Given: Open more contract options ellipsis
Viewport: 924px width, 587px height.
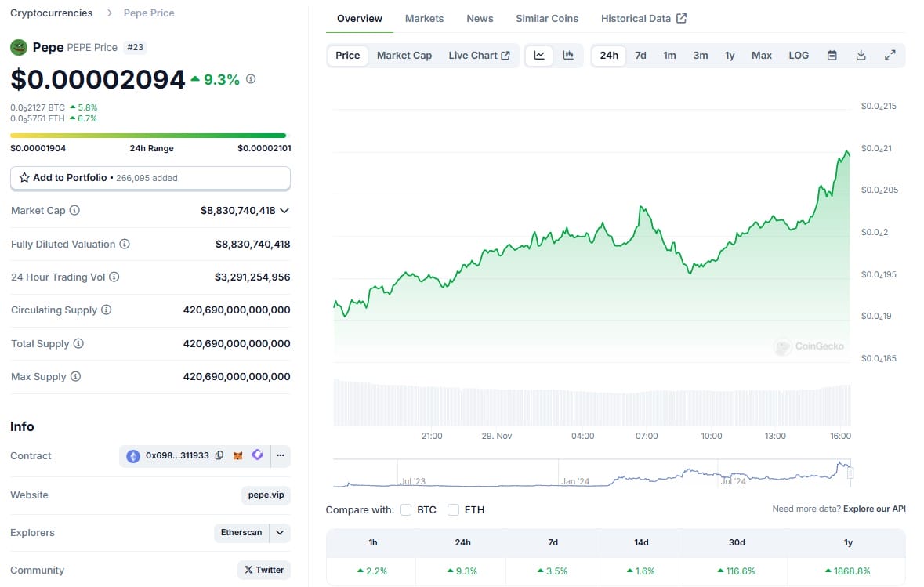Looking at the screenshot, I should [281, 455].
